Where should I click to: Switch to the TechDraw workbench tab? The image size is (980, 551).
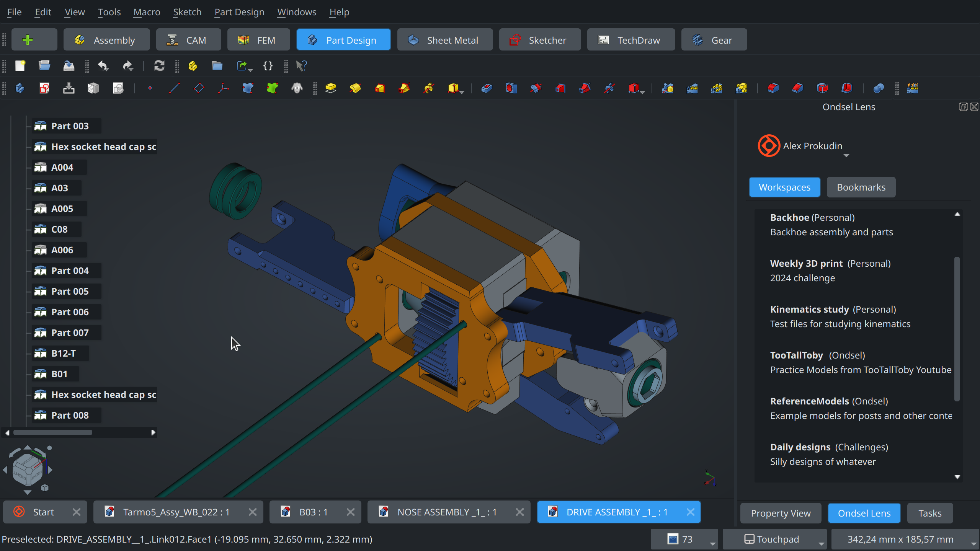point(631,40)
